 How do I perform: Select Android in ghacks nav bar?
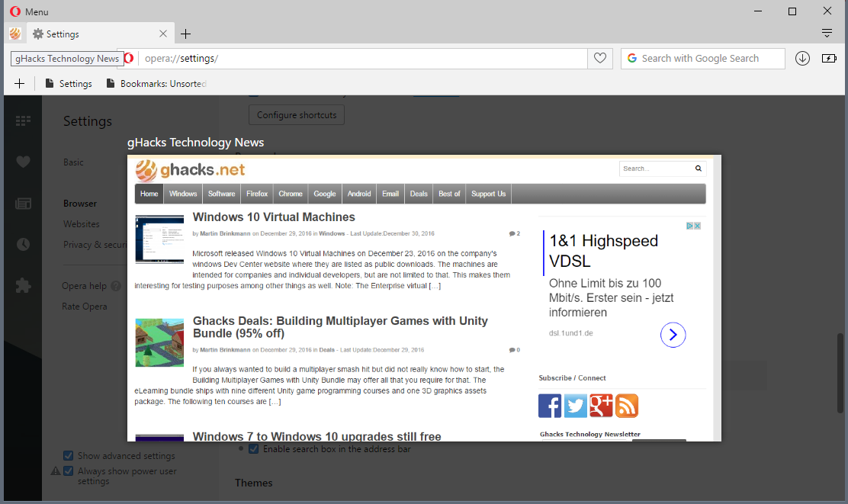point(359,194)
